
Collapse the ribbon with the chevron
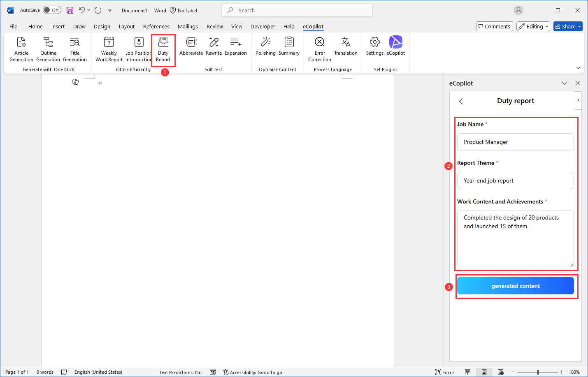(579, 68)
